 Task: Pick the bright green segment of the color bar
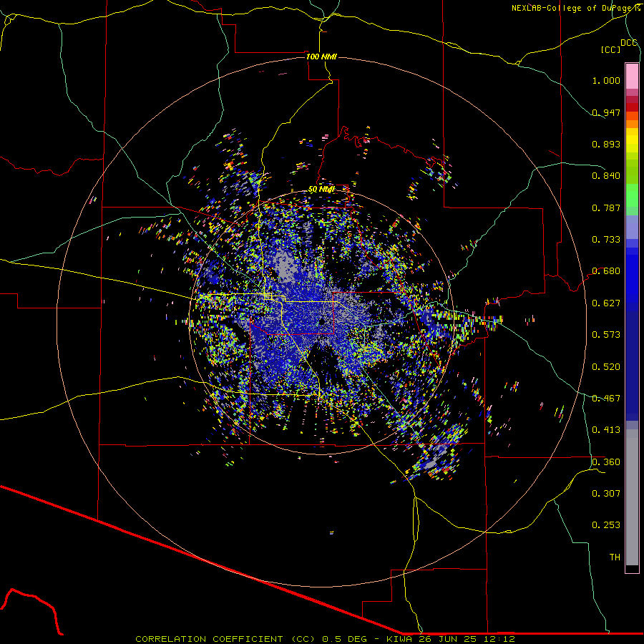tap(632, 195)
